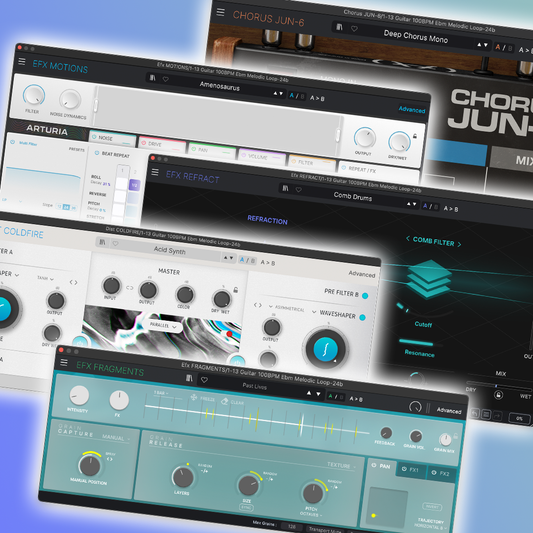Click the Freeze snowflake icon in Fragments
This screenshot has height=533, width=533.
click(x=193, y=397)
